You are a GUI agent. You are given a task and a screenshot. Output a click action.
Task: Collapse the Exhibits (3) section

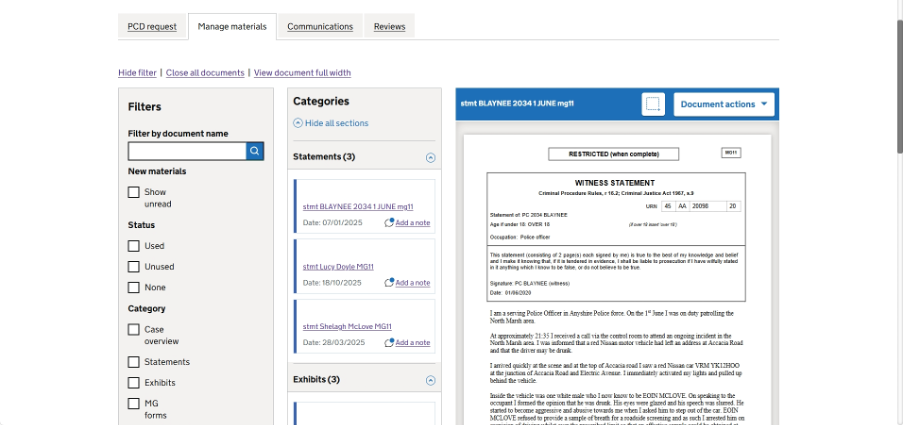tap(430, 380)
